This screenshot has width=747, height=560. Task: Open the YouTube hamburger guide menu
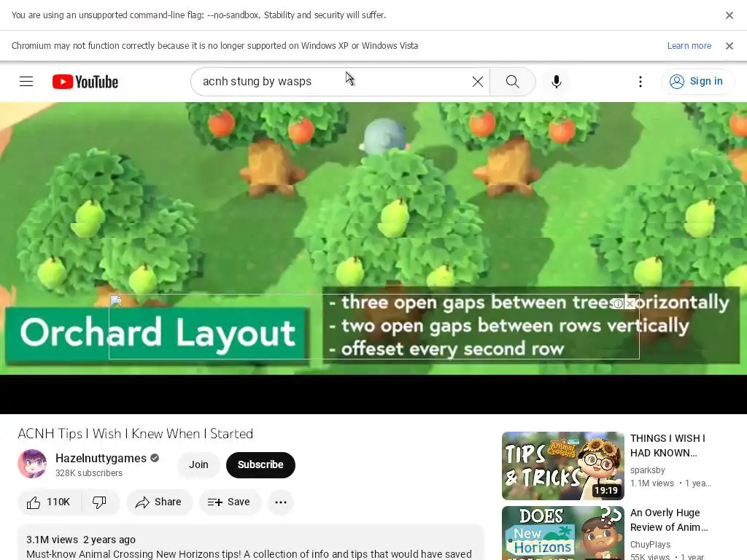pos(26,82)
